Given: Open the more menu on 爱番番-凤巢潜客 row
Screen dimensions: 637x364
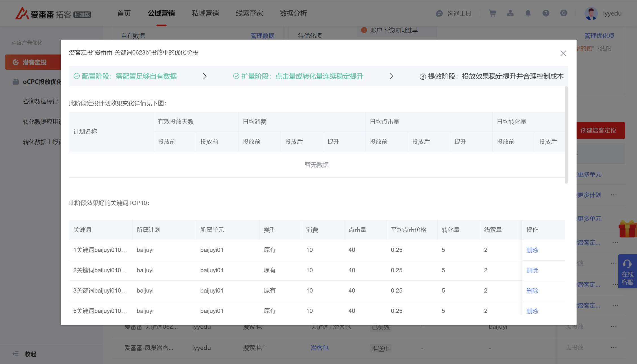Looking at the screenshot, I should [614, 347].
